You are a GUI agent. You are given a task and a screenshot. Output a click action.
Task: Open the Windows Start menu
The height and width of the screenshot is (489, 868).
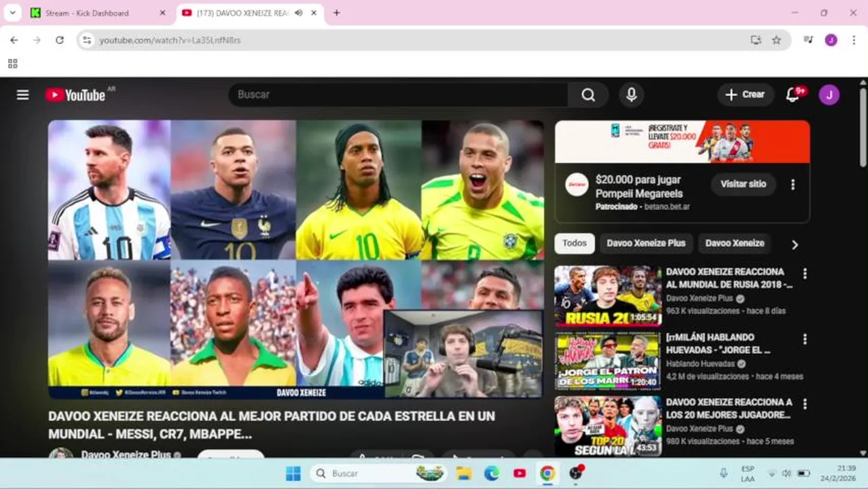293,473
